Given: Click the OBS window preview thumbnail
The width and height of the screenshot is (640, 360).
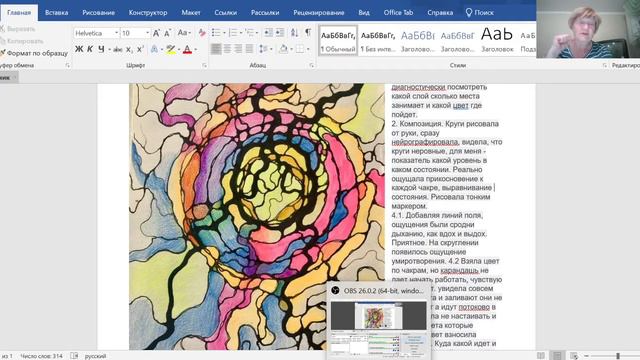Looking at the screenshot, I should click(378, 329).
